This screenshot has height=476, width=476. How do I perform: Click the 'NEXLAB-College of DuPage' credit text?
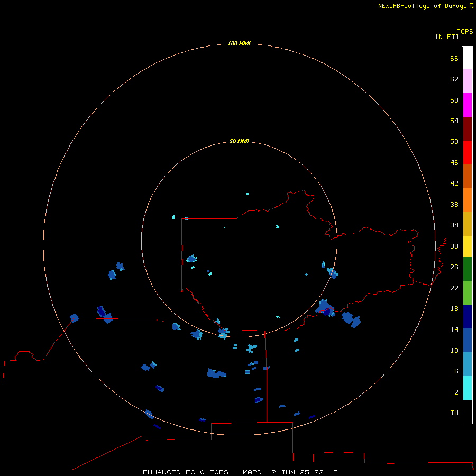click(x=422, y=6)
